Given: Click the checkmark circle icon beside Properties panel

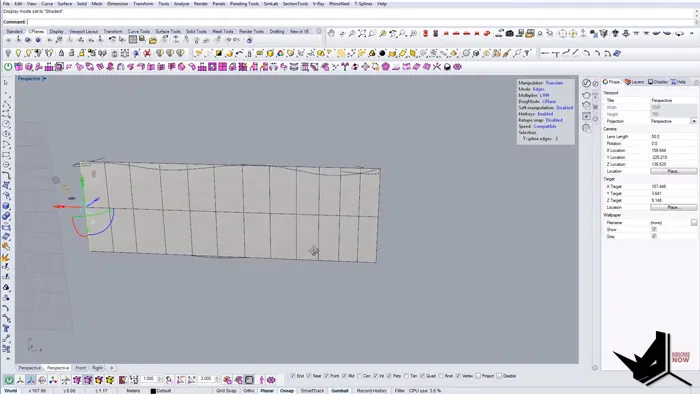Looking at the screenshot, I should click(586, 83).
